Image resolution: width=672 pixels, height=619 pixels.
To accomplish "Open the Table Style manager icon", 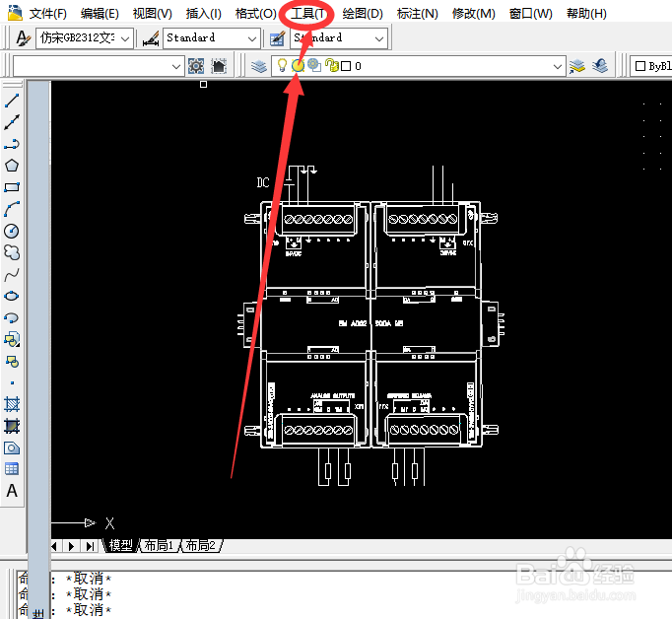I will click(277, 38).
